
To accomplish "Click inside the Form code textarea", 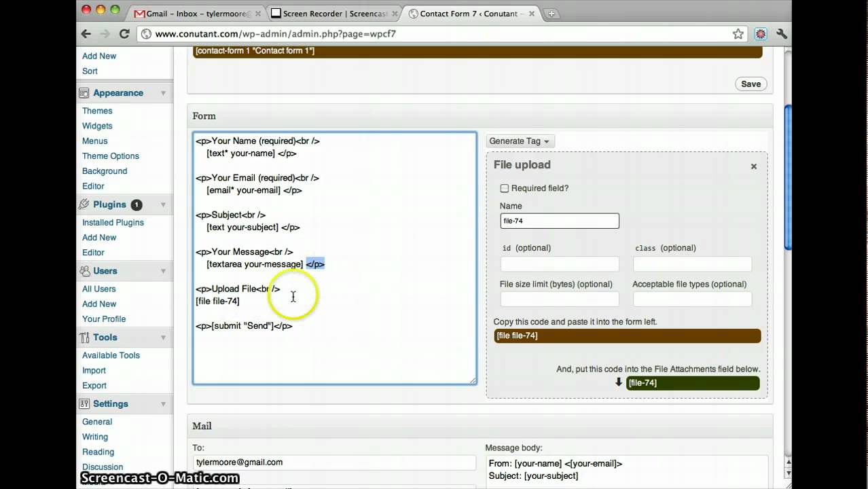I will tap(335, 258).
